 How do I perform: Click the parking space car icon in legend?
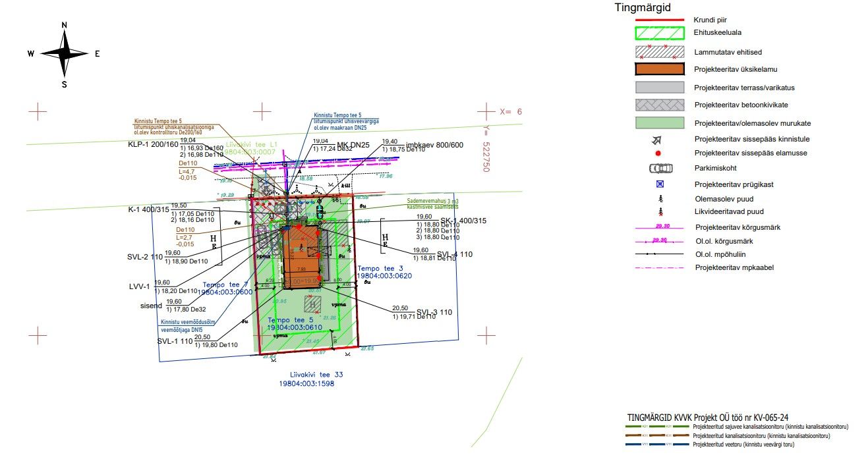tap(660, 168)
